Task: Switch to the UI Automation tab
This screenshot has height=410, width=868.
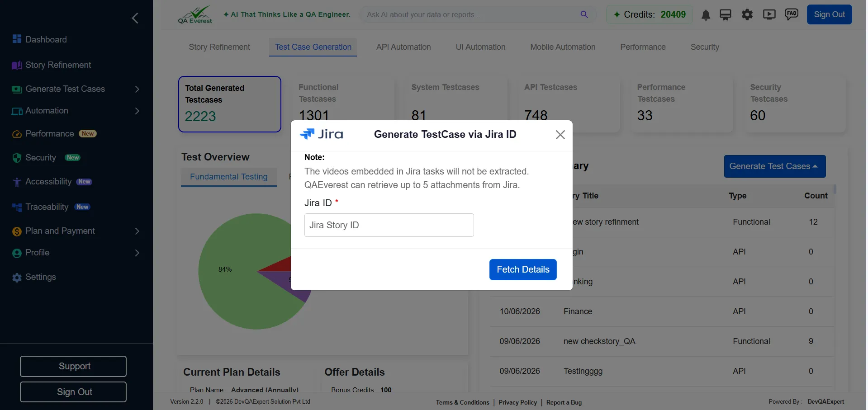Action: 480,47
